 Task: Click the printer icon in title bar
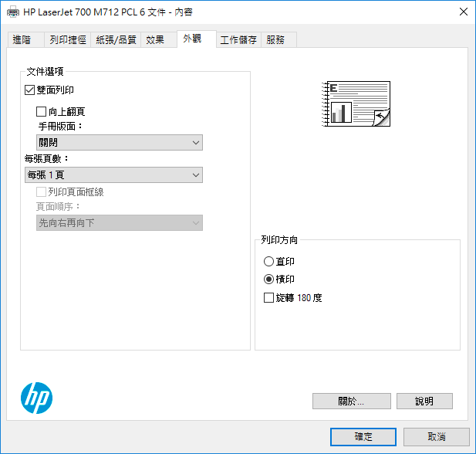point(13,12)
